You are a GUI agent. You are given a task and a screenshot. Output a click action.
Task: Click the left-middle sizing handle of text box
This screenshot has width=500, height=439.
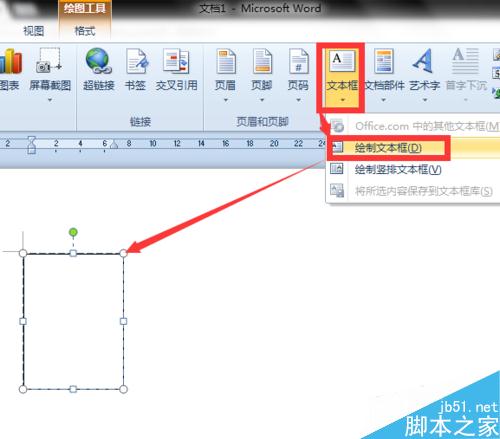click(x=23, y=321)
